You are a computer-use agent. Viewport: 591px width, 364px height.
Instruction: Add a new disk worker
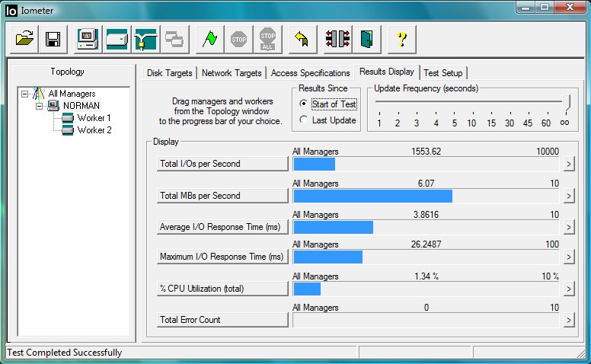pyautogui.click(x=117, y=39)
